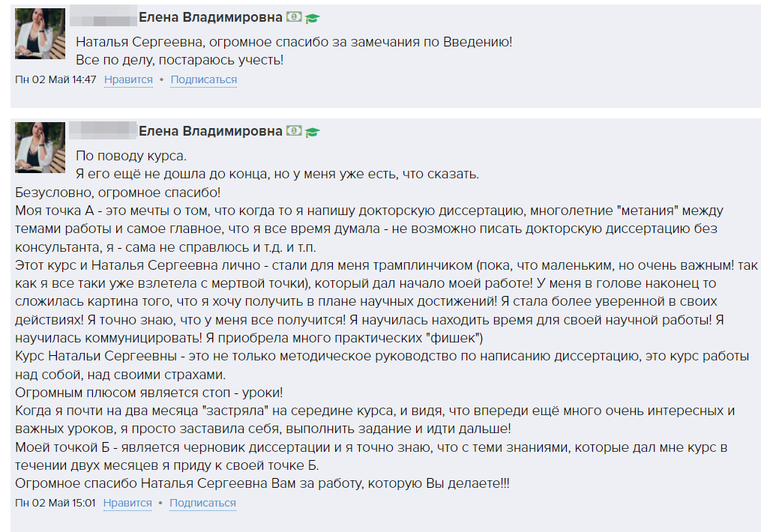761x532 pixels.
Task: Click the banknote badge icon in the 15:01 comment
Action: click(294, 131)
